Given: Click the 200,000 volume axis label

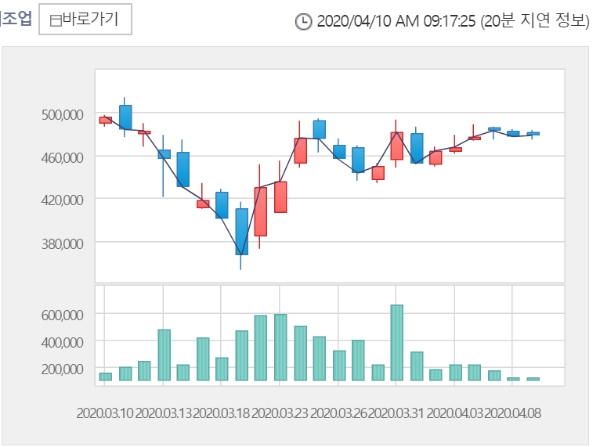Looking at the screenshot, I should pos(62,369).
